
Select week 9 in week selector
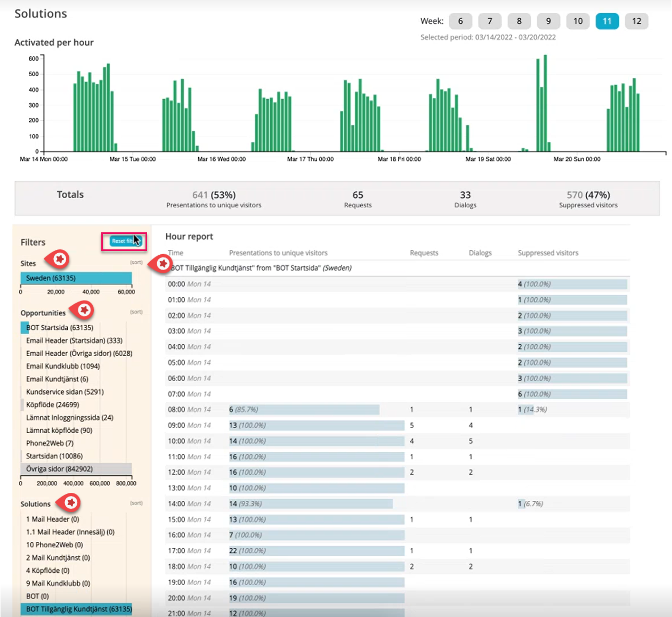pos(548,21)
